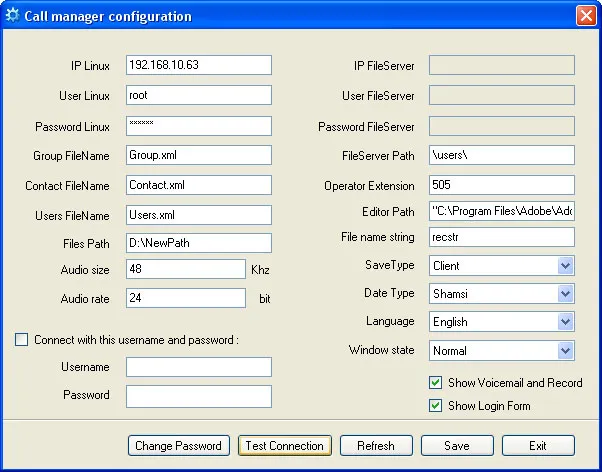
Task: Click the 'Date Type' label
Action: pos(389,293)
